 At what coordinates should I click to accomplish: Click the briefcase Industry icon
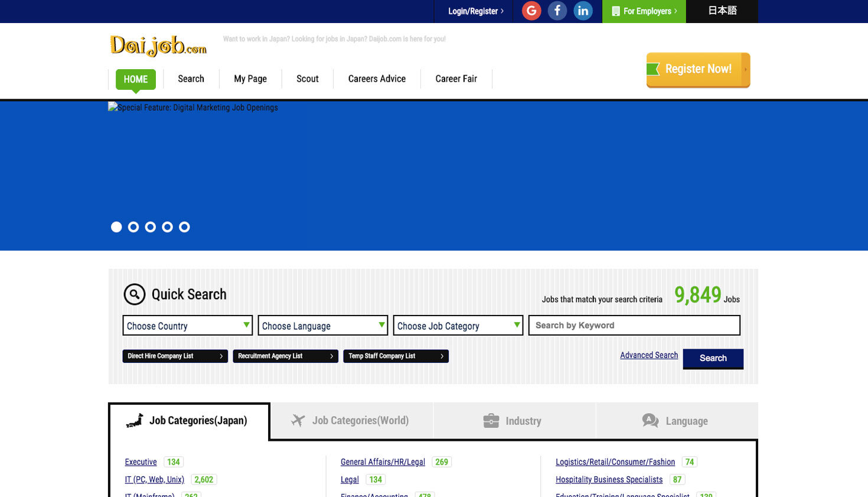pos(491,421)
